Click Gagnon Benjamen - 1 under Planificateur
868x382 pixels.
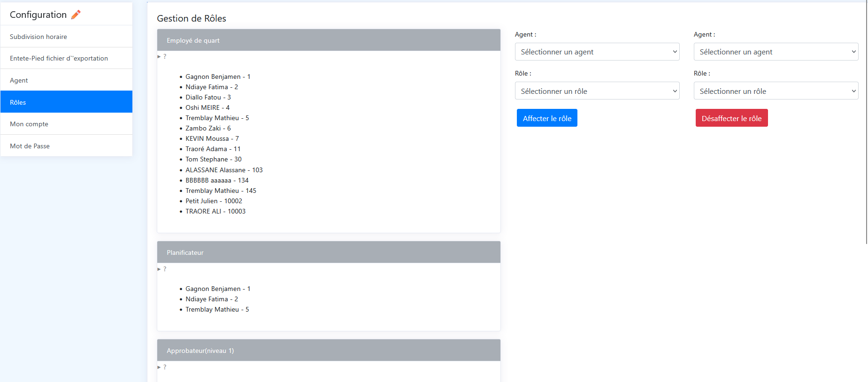point(218,289)
